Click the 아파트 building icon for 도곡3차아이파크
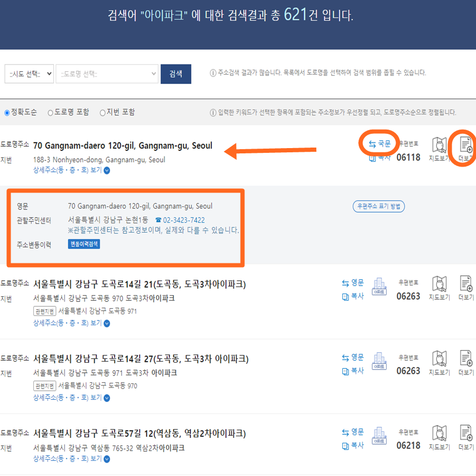The image size is (476, 476). coord(380,287)
